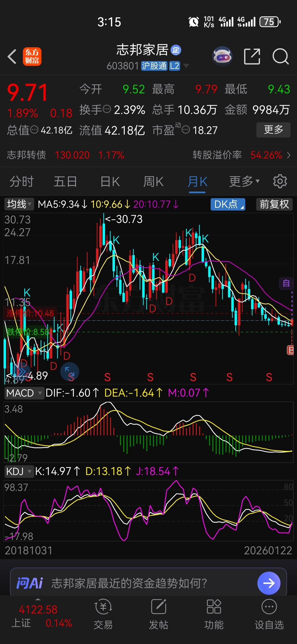Tap the 更多 quote details button
Screen dimensions: 297x644
[x=273, y=130]
